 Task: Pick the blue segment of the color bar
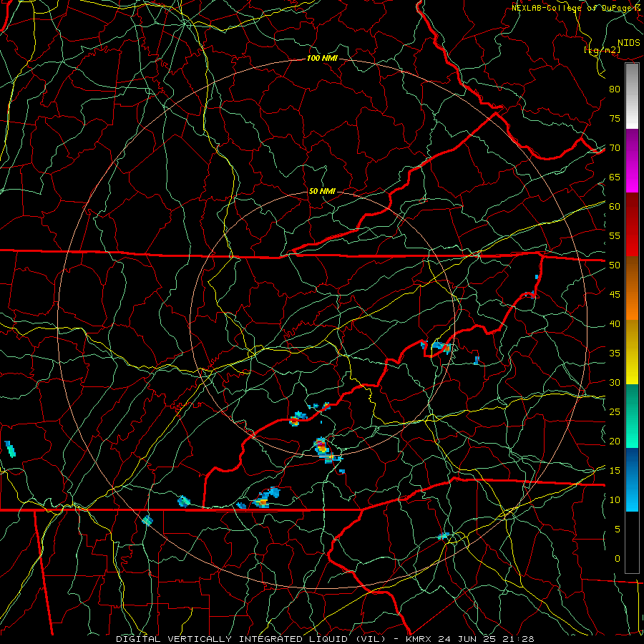coord(632,479)
